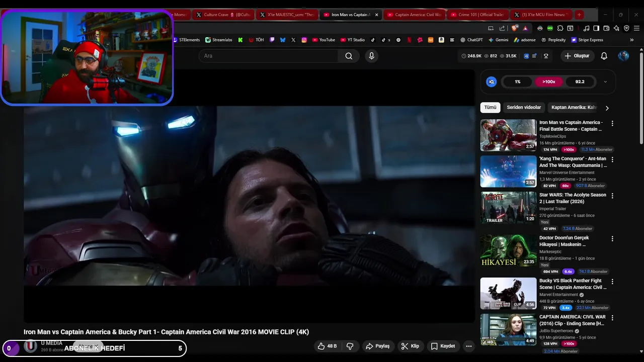Open the TopMovieClips channel link
Image resolution: width=644 pixels, height=362 pixels.
click(x=552, y=136)
